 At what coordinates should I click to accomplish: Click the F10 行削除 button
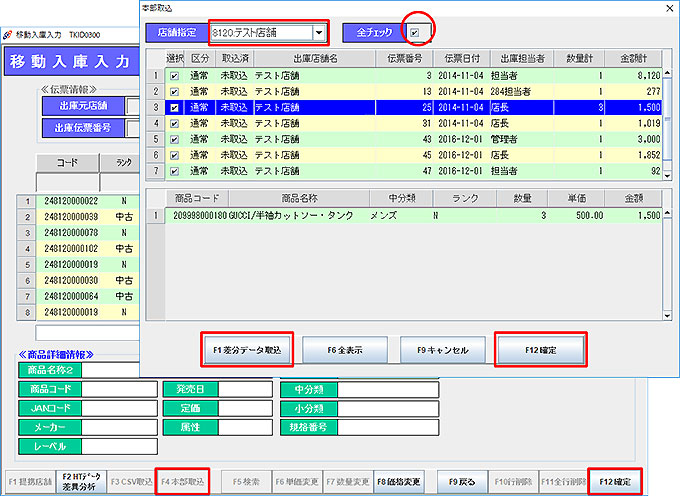[513, 482]
